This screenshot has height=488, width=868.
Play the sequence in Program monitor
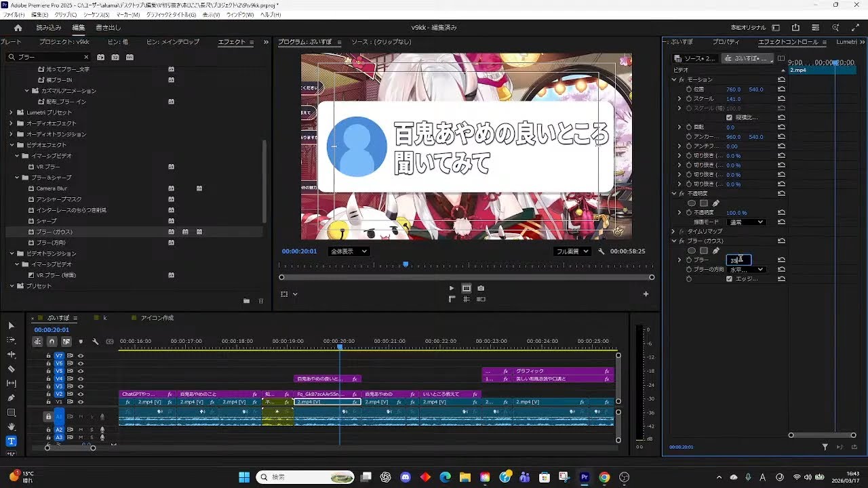pos(452,288)
